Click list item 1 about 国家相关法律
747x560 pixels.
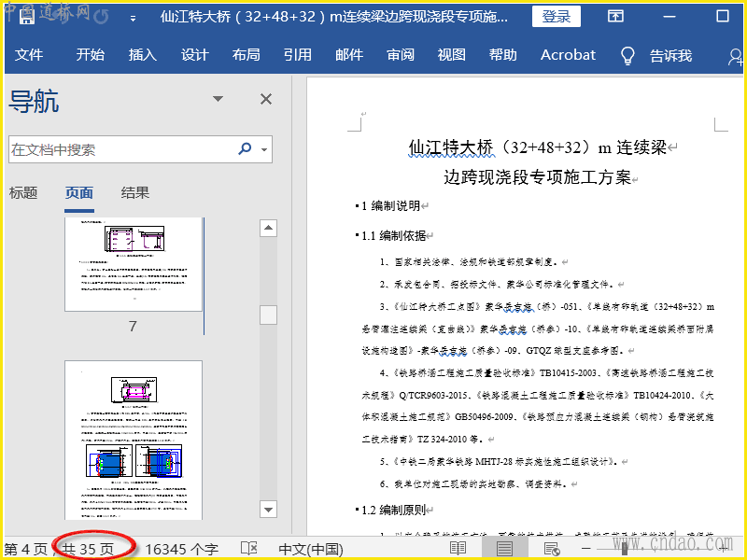point(470,262)
